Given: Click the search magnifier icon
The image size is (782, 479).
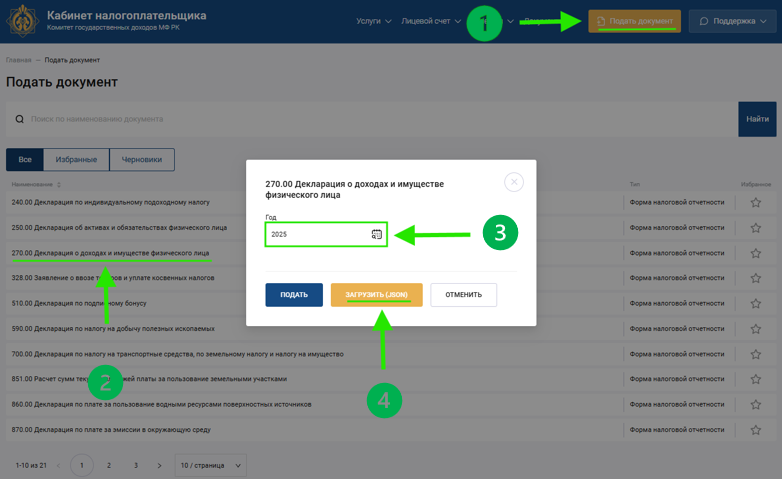Looking at the screenshot, I should [19, 119].
